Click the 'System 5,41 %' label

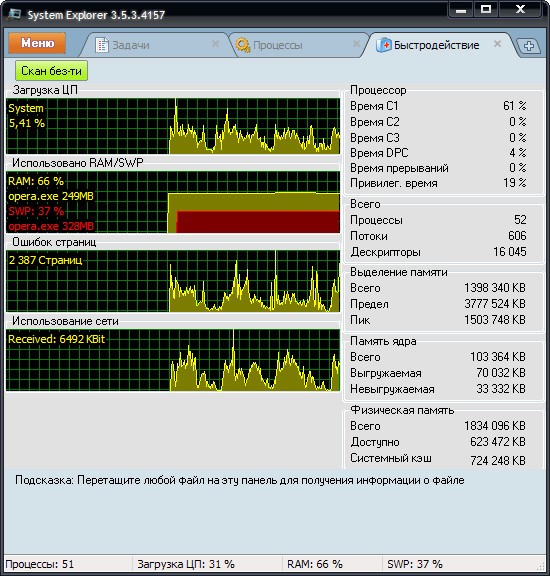tap(26, 116)
